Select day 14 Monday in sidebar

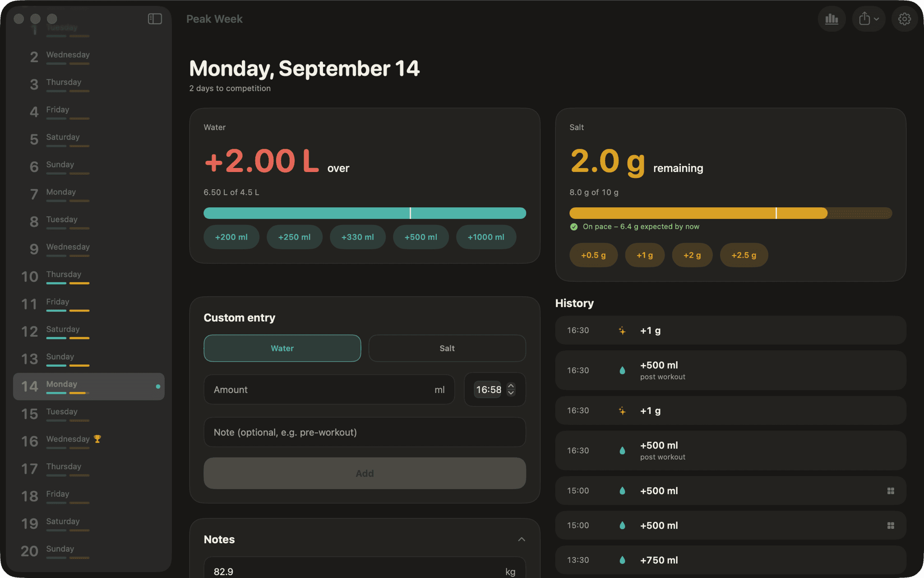[89, 387]
